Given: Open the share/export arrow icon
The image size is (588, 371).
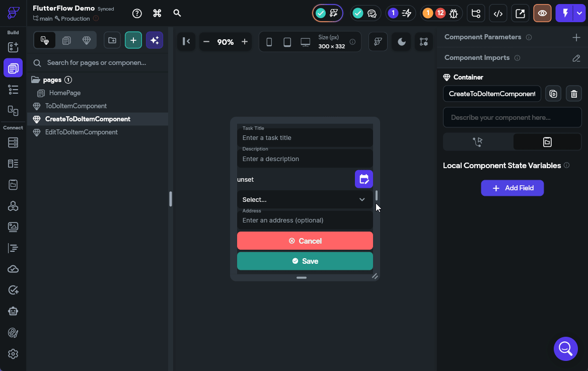Looking at the screenshot, I should [520, 14].
